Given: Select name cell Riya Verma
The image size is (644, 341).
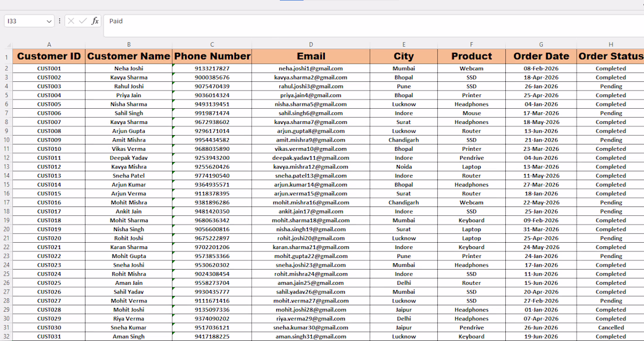Looking at the screenshot, I should [x=129, y=318].
